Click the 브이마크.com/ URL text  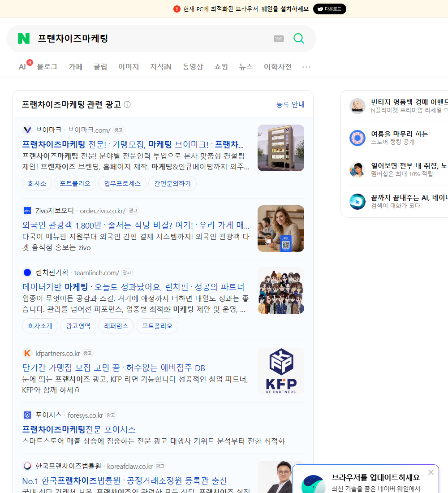point(89,130)
